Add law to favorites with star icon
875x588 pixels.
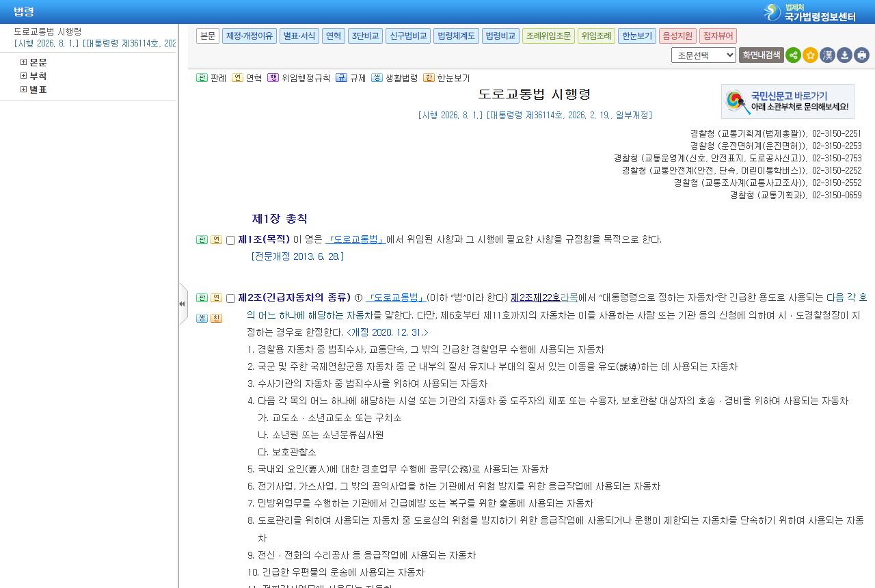810,55
